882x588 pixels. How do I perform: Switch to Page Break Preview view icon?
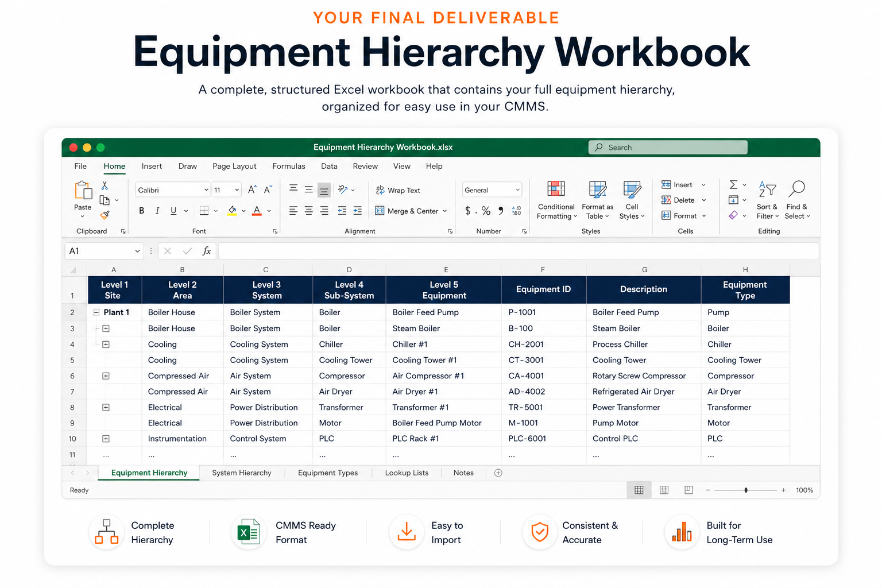click(x=688, y=490)
